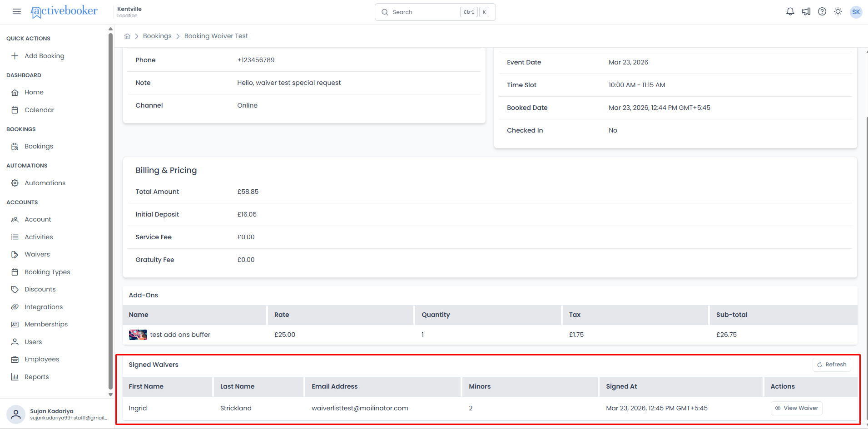The width and height of the screenshot is (868, 429).
Task: Open the announcements megaphone icon
Action: 806,12
